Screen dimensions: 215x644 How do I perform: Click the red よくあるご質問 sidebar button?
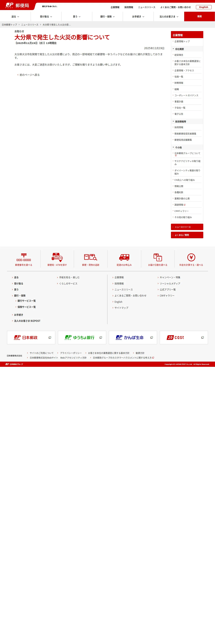(x=187, y=235)
